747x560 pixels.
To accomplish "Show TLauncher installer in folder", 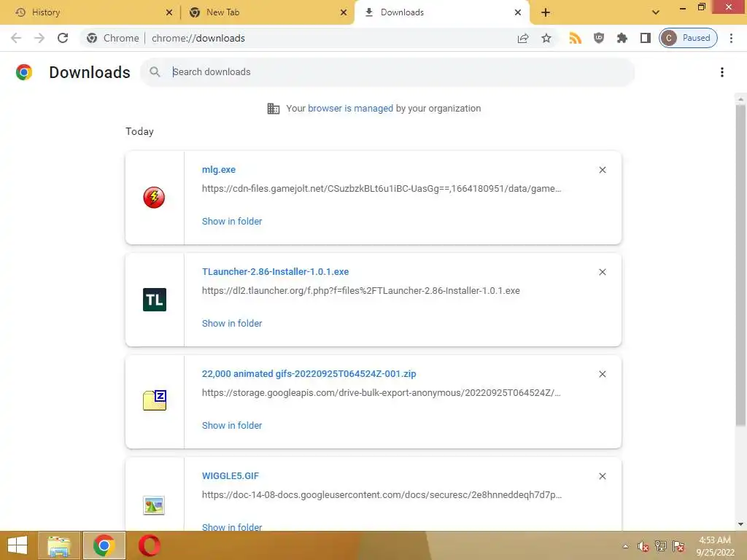I will (232, 323).
